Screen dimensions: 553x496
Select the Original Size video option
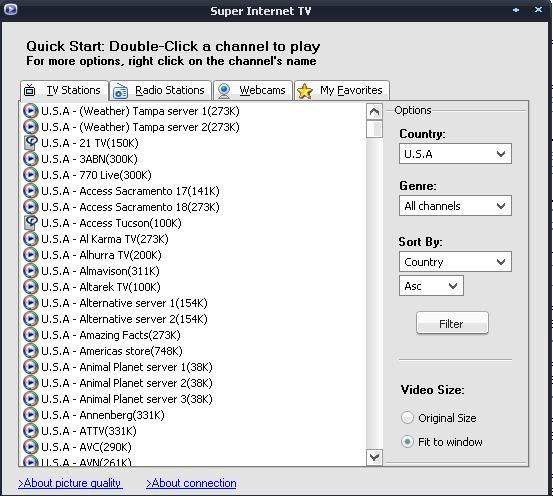pos(407,418)
